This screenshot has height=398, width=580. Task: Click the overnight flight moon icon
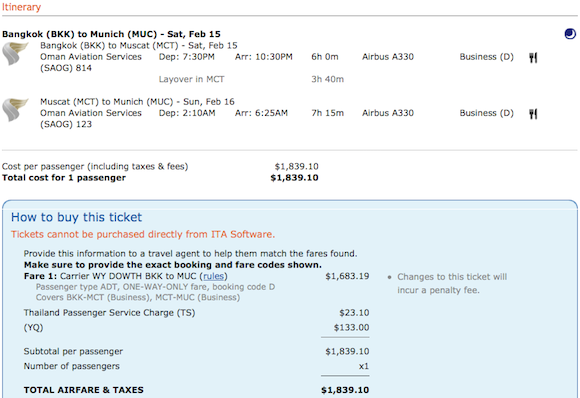[x=570, y=34]
